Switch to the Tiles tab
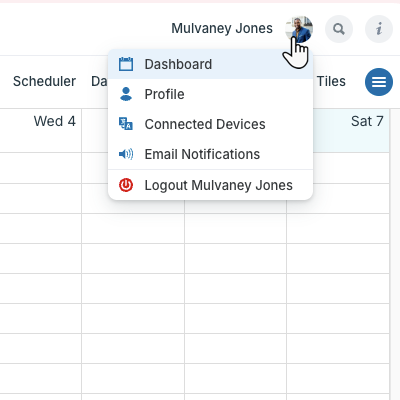 tap(331, 81)
